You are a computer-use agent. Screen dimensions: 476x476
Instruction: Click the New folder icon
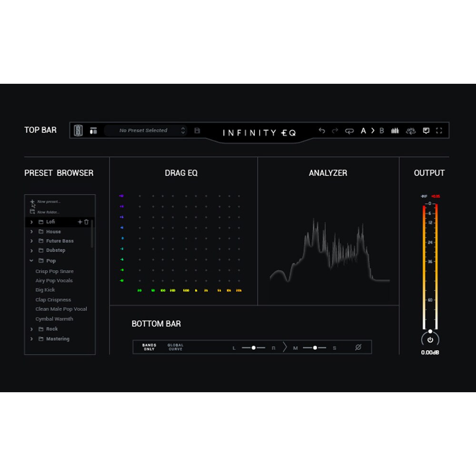pyautogui.click(x=32, y=212)
